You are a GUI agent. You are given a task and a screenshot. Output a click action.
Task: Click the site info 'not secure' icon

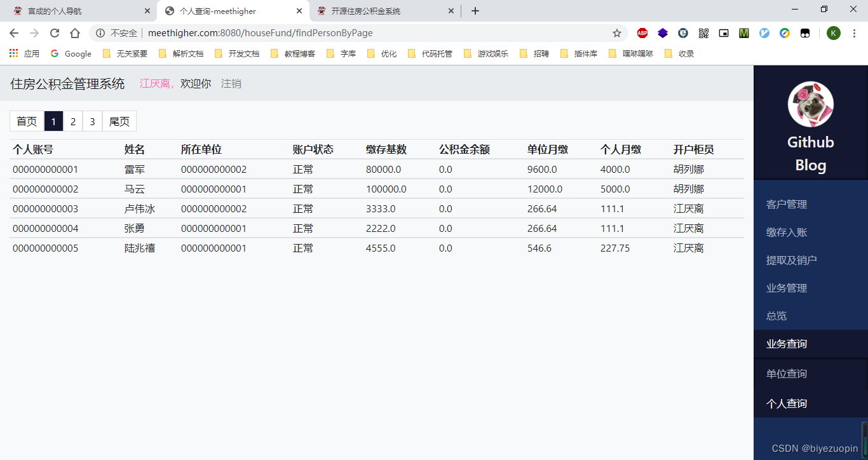pos(100,33)
